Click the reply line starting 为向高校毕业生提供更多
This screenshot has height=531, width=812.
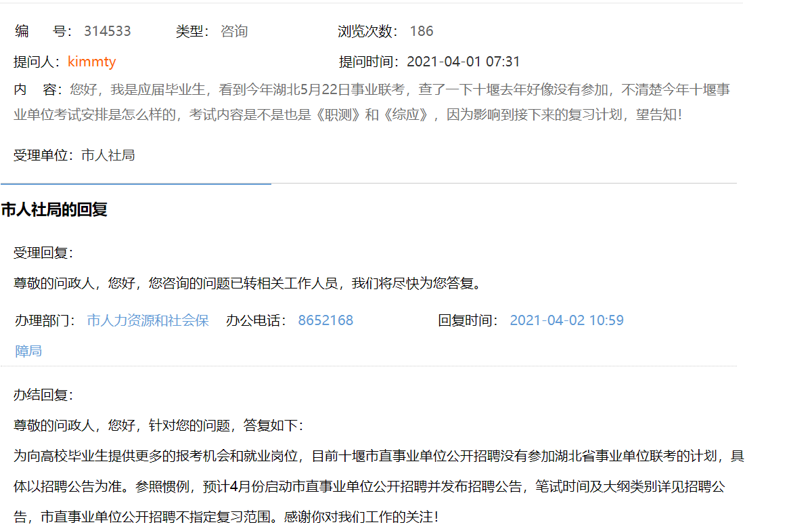tap(379, 456)
